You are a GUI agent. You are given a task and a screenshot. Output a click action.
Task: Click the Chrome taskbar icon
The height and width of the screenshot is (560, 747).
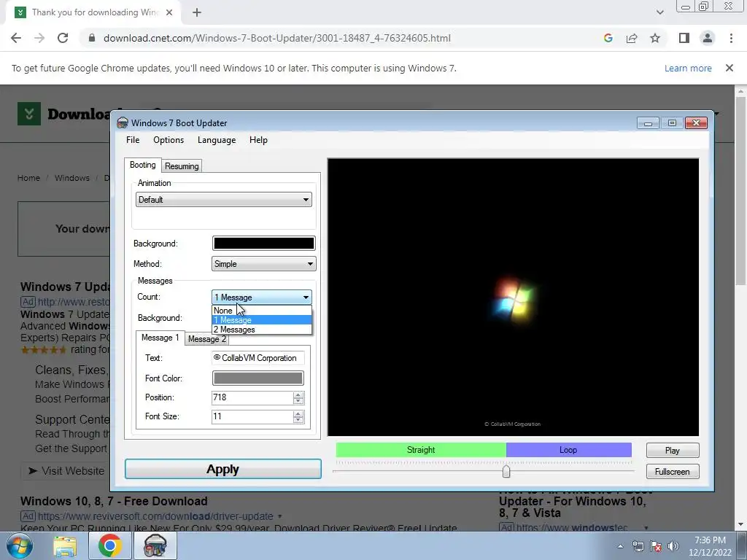pyautogui.click(x=110, y=545)
